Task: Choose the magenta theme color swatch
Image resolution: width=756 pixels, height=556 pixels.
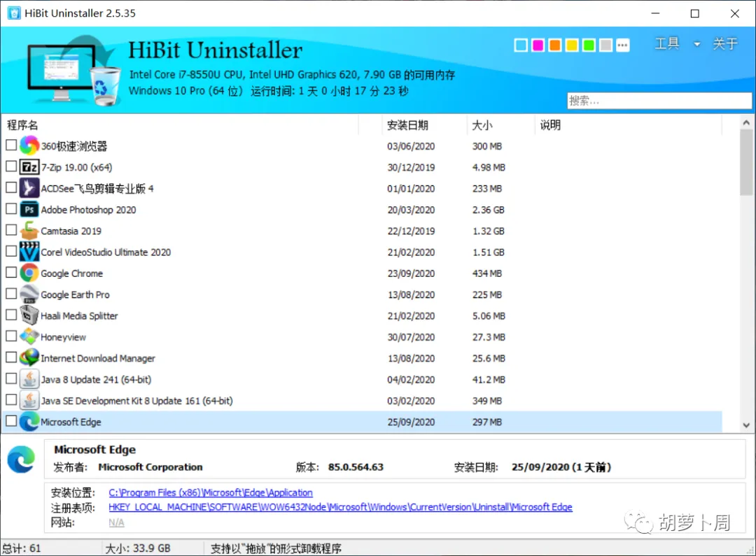Action: pyautogui.click(x=538, y=45)
